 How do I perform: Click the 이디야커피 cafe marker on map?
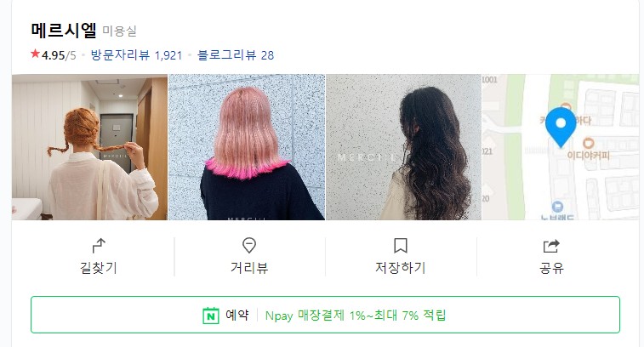pos(588,144)
